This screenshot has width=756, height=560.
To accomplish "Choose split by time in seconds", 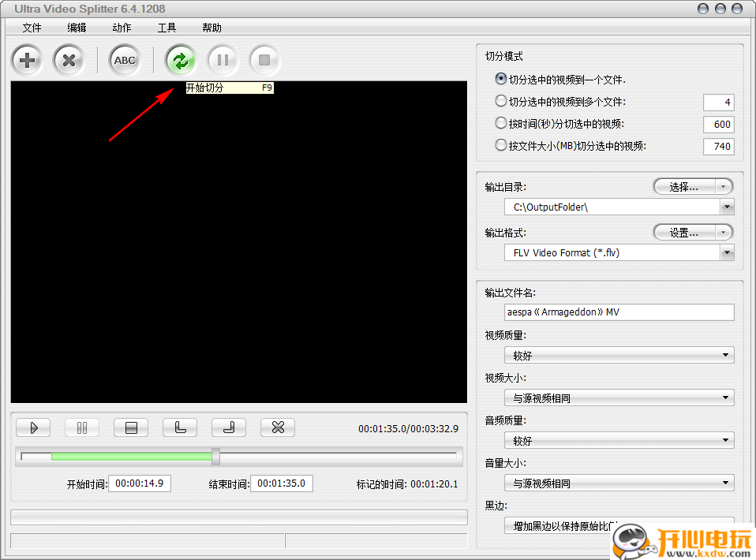I will point(500,123).
